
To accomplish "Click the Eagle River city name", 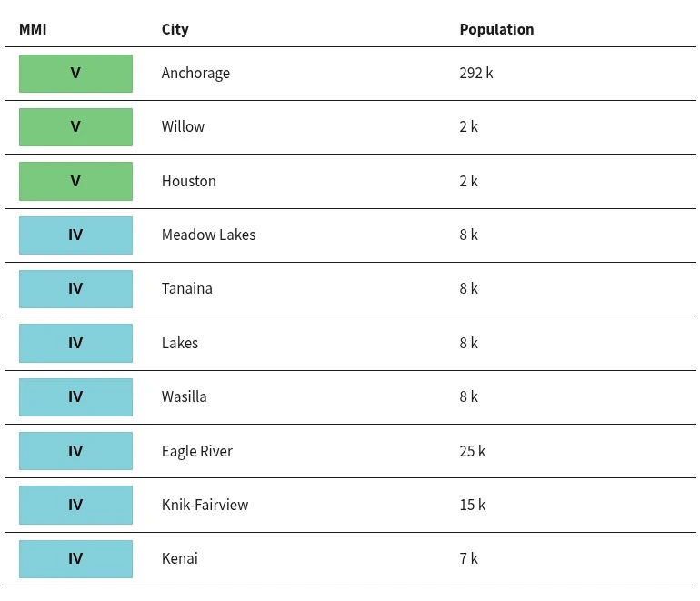I will [x=197, y=451].
